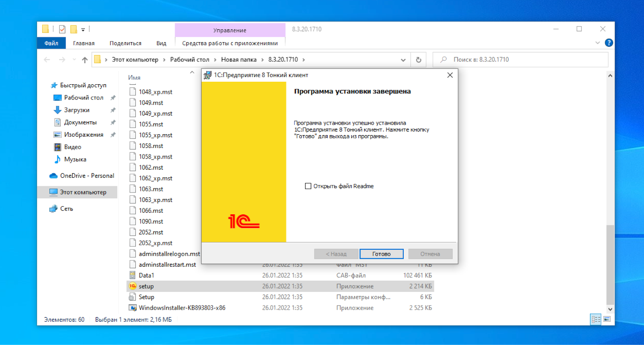Click 'Новая папка' breadcrumb in address bar
The width and height of the screenshot is (644, 345).
[x=239, y=60]
